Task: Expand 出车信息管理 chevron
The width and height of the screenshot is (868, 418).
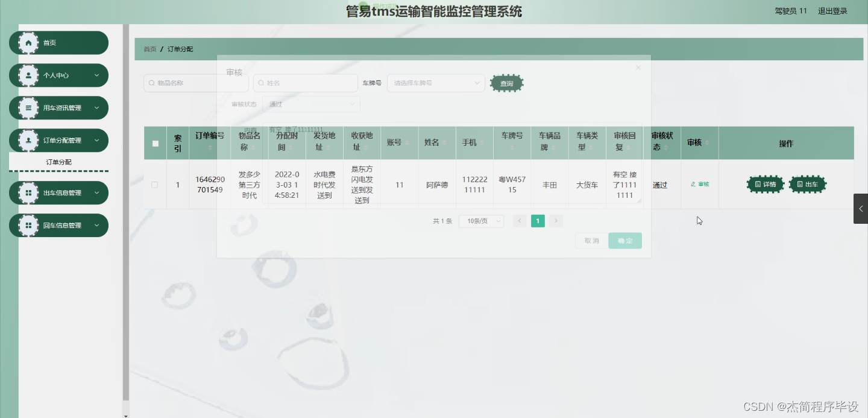Action: (96, 193)
